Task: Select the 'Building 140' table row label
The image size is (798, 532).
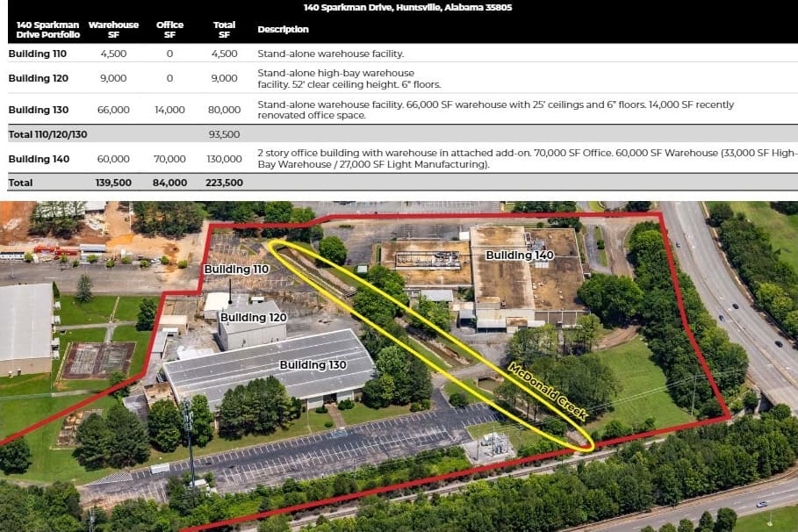Action: tap(39, 159)
